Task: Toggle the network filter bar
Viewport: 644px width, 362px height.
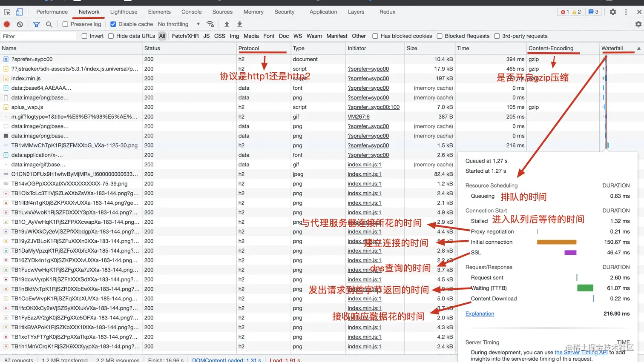Action: (x=36, y=24)
